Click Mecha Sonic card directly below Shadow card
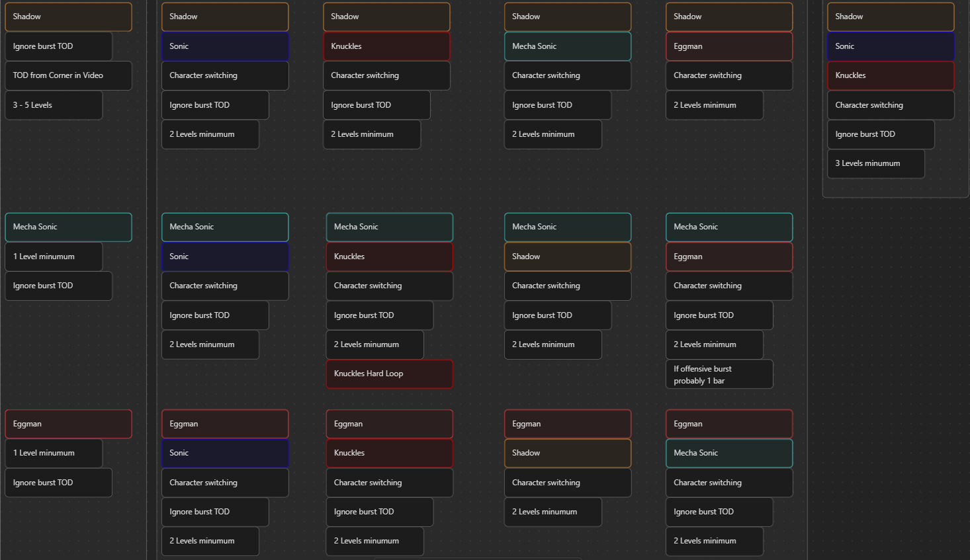 (x=568, y=46)
